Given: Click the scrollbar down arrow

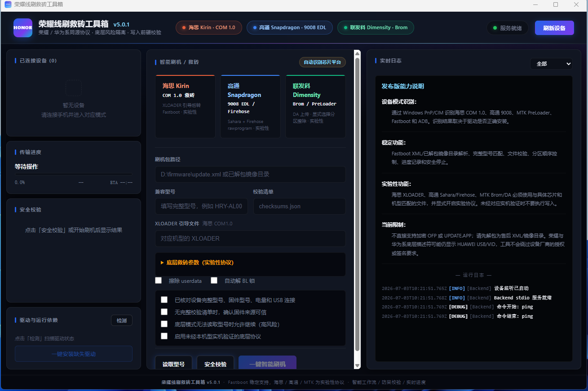Looking at the screenshot, I should pyautogui.click(x=358, y=366).
